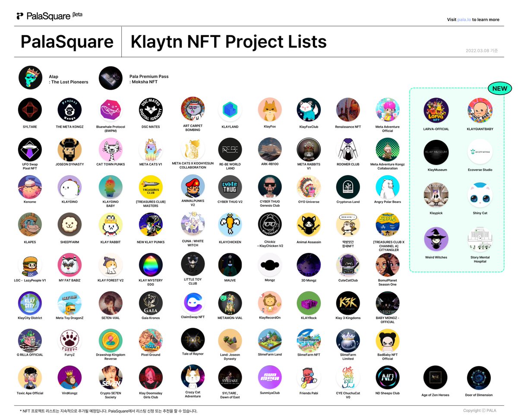
Task: Click the UFO Swap Pixel NFT icon
Action: point(30,150)
